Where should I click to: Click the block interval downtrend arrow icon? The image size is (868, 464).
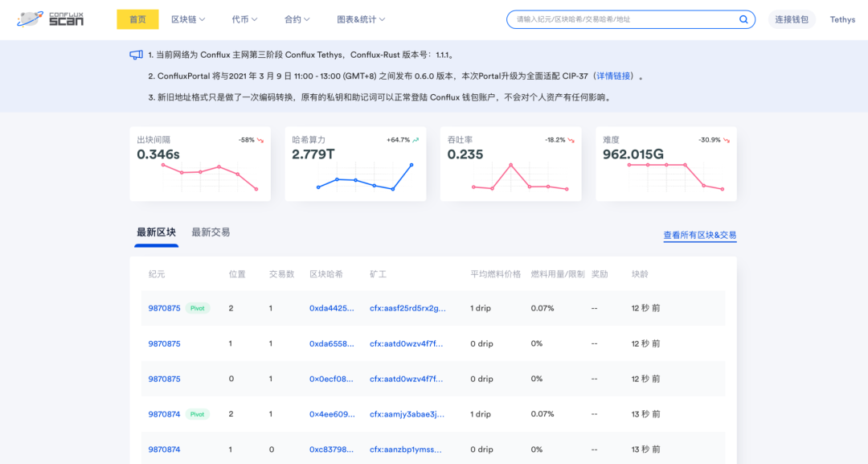point(260,140)
